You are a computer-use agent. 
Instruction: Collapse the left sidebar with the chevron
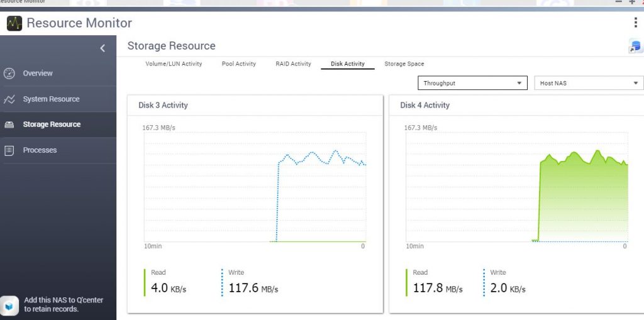tap(103, 48)
